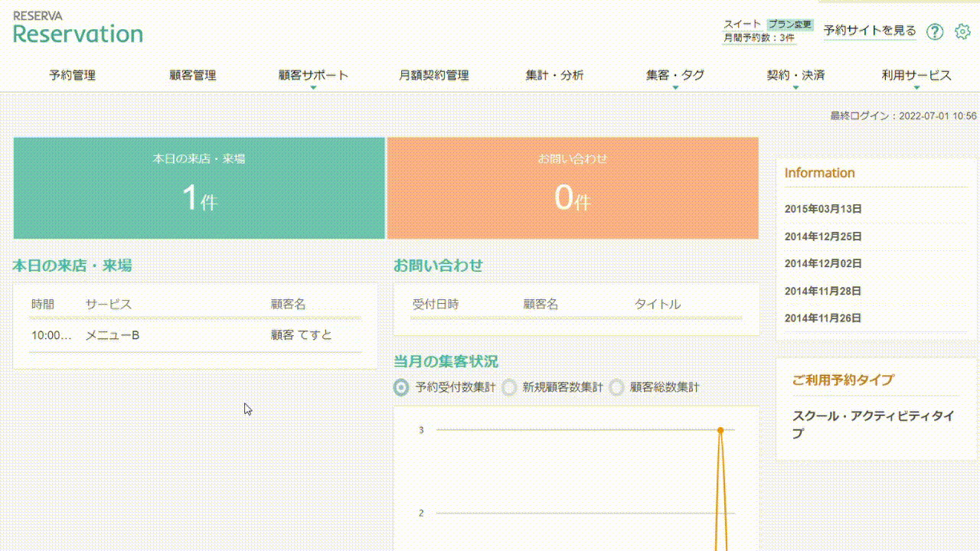
Task: Select 新規顧客数集計 radio button
Action: click(x=508, y=387)
